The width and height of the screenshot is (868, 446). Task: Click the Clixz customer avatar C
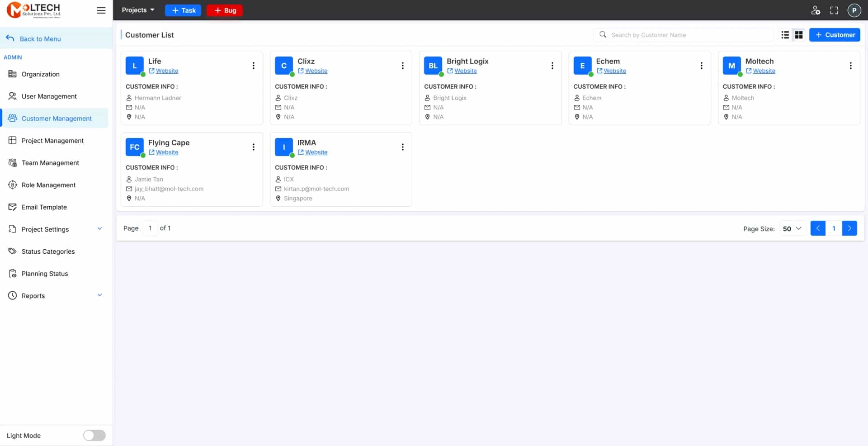tap(284, 66)
